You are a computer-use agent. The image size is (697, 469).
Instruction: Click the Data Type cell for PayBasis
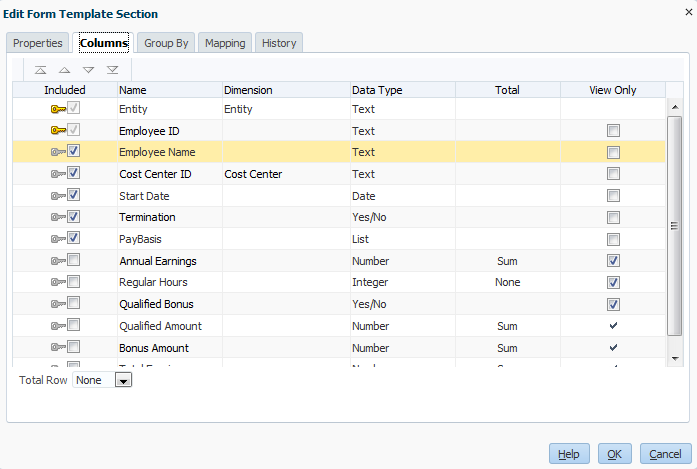401,239
